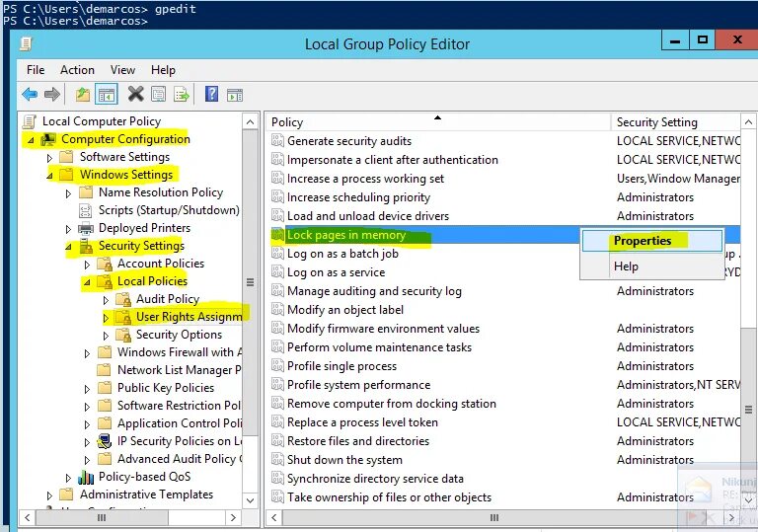
Task: Click the Local Computer Policy scroll icon
Action: [30, 121]
